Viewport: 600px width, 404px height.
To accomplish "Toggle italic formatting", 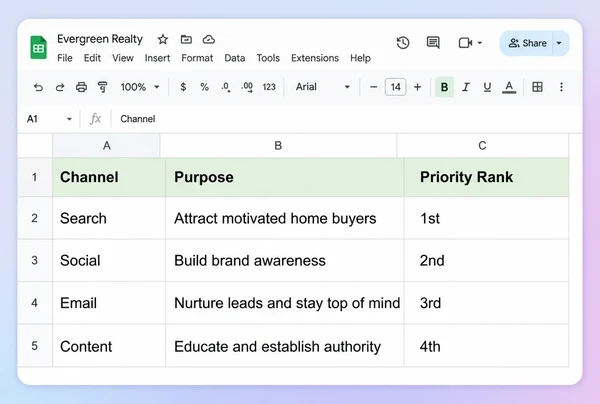I will pos(466,87).
